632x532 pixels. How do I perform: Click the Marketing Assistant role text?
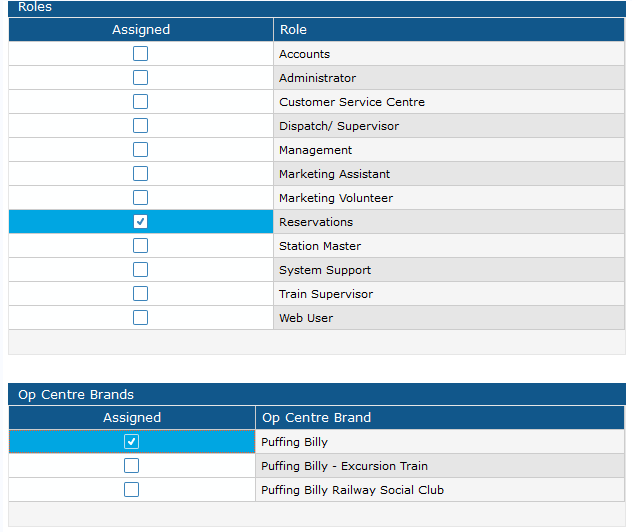[x=335, y=174]
